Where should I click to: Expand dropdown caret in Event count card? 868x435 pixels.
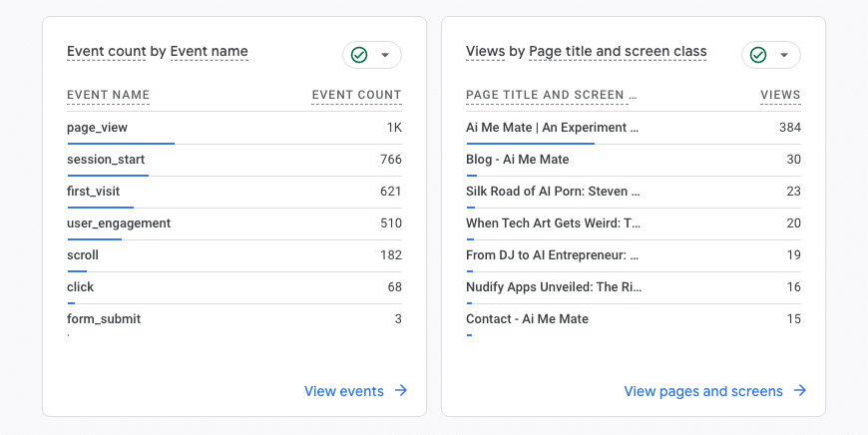click(x=385, y=55)
